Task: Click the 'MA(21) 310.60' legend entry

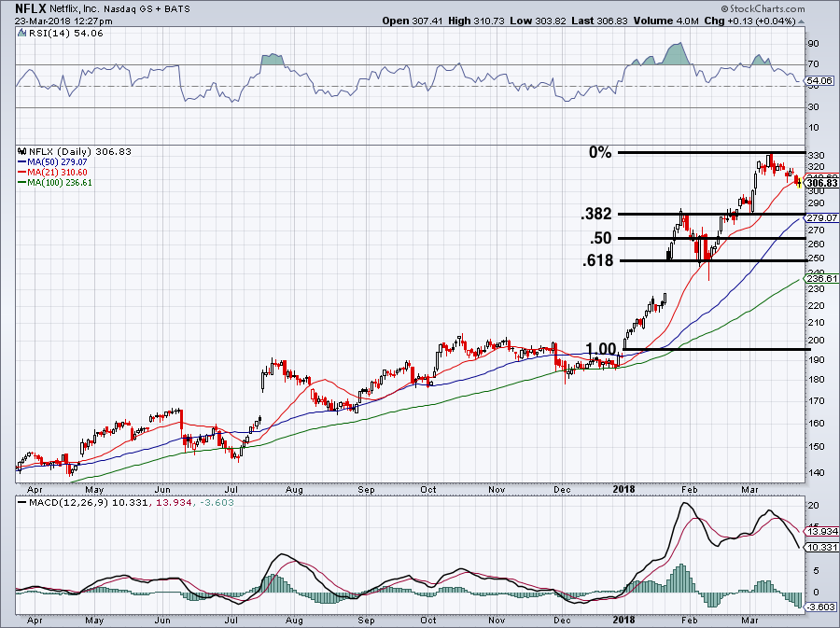Action: click(x=57, y=173)
